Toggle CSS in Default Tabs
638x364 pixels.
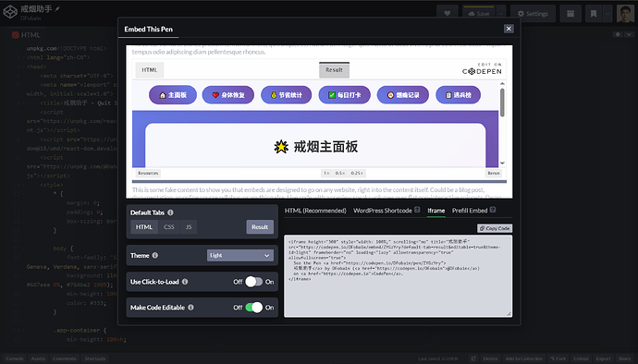tap(169, 227)
